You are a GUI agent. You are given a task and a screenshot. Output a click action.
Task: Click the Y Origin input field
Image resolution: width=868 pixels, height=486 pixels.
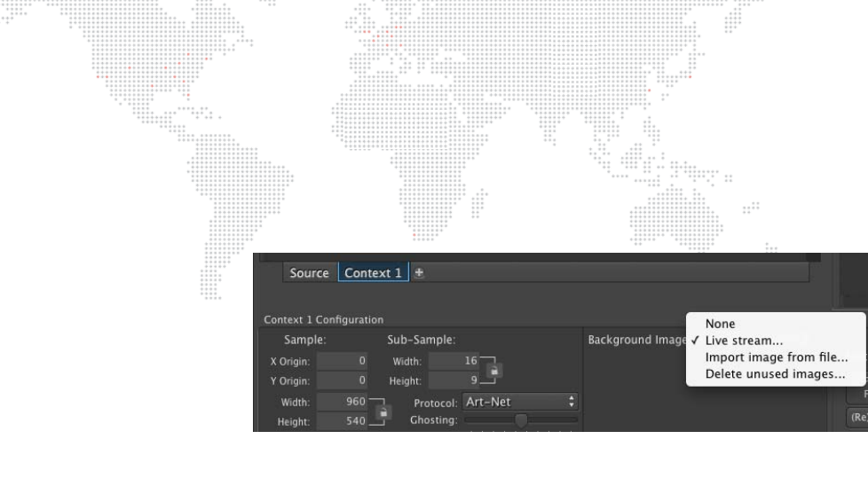click(x=343, y=380)
